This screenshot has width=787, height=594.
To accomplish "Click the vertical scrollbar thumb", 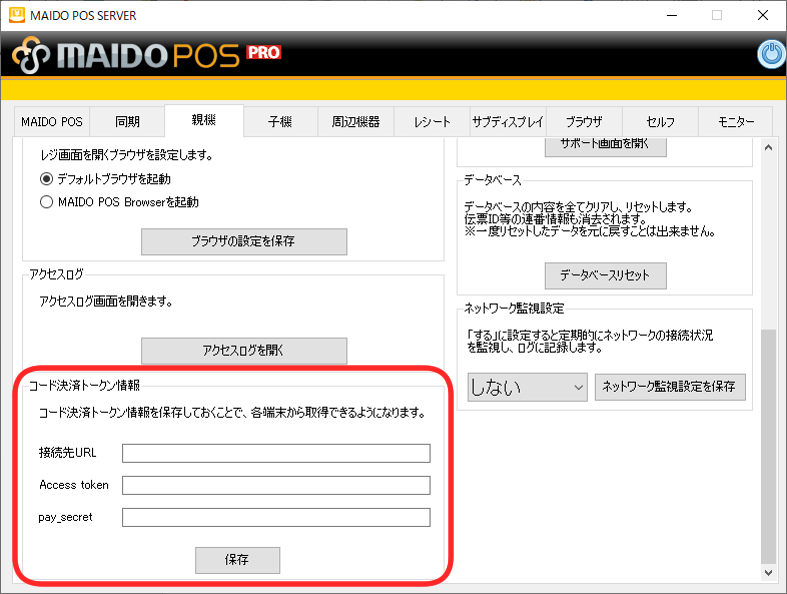I will (x=768, y=446).
